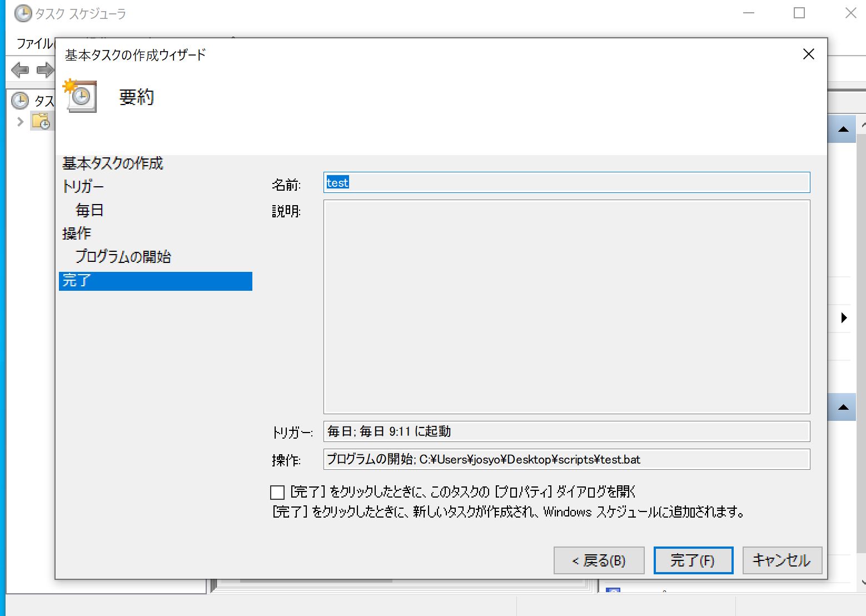This screenshot has height=616, width=866.
Task: Click the 名前 field containing test
Action: click(x=566, y=182)
